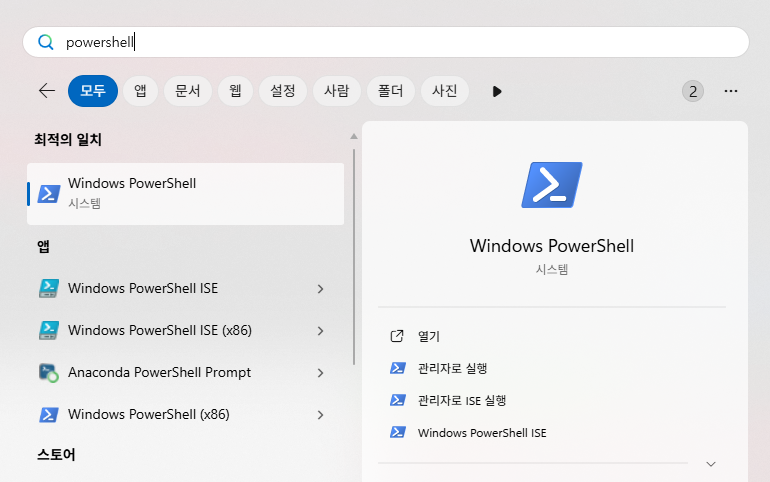Screen dimensions: 770x482
Task: Click the Anaconda PowerShell Prompt icon
Action: [x=49, y=373]
